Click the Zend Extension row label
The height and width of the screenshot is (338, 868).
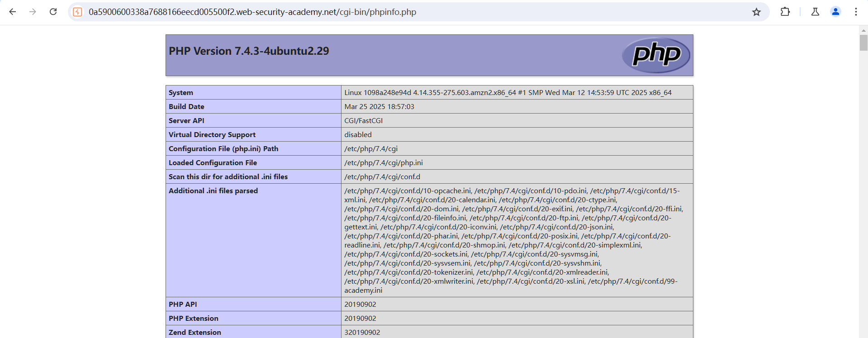(195, 333)
